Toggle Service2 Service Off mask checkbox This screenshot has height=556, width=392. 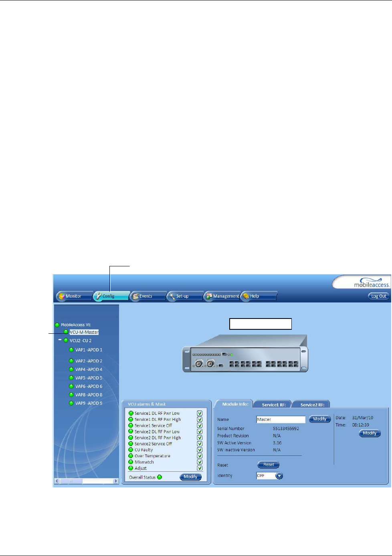pos(200,444)
